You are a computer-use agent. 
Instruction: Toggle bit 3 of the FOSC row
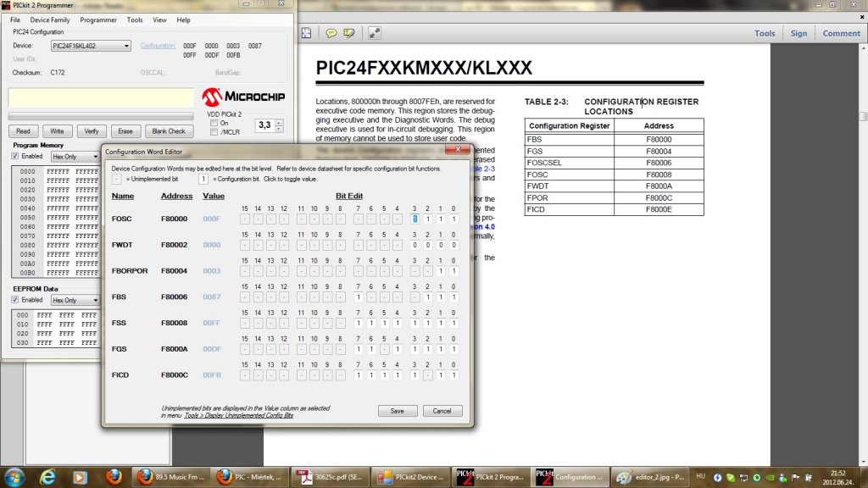(415, 219)
